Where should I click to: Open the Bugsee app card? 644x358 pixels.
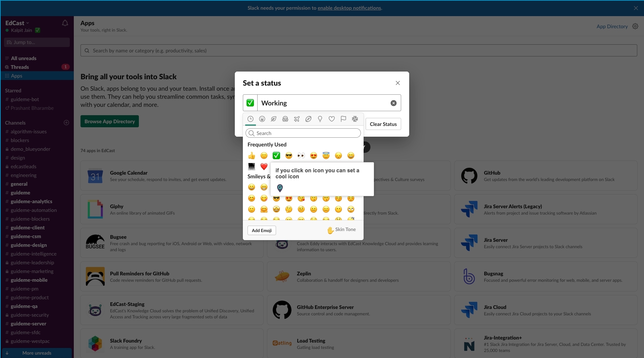click(x=172, y=243)
